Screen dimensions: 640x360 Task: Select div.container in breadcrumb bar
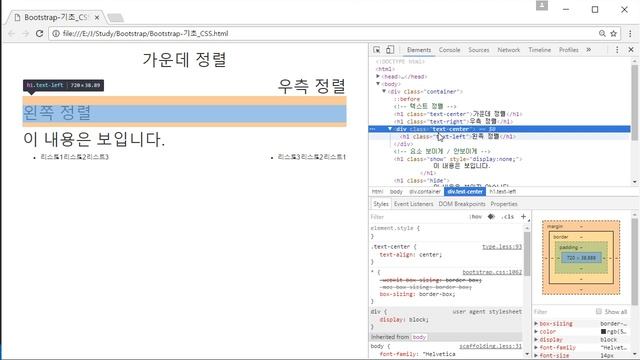coord(425,191)
